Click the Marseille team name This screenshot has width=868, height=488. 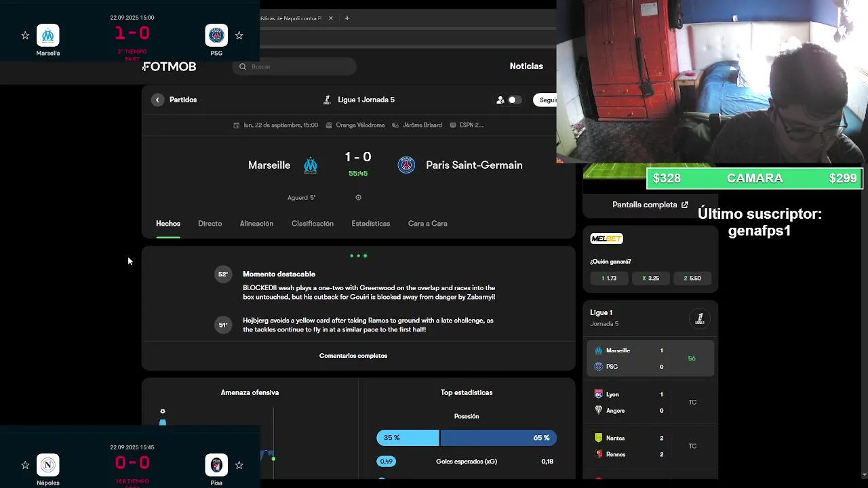click(x=269, y=165)
